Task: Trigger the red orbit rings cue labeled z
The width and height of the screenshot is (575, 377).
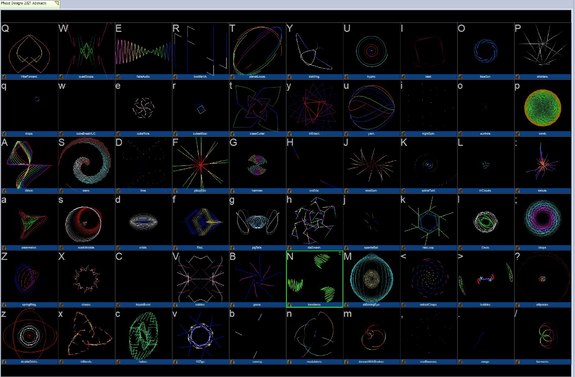Action: coord(29,334)
